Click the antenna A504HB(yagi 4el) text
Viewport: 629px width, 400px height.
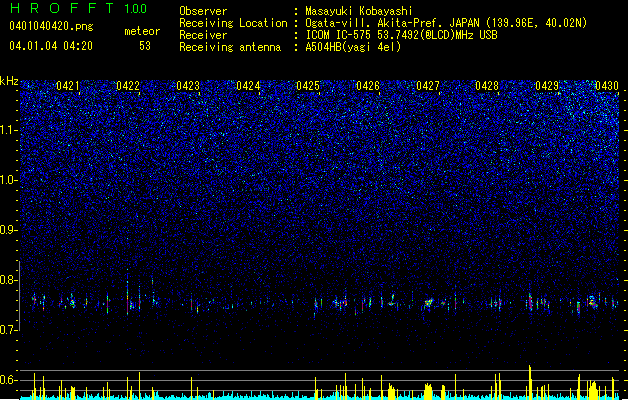(353, 47)
